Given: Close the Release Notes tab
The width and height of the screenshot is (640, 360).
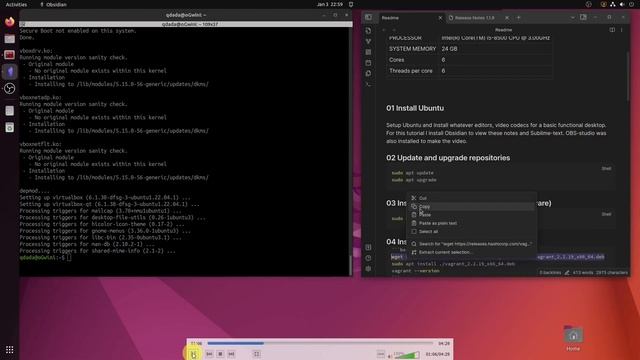Looking at the screenshot, I should click(507, 18).
